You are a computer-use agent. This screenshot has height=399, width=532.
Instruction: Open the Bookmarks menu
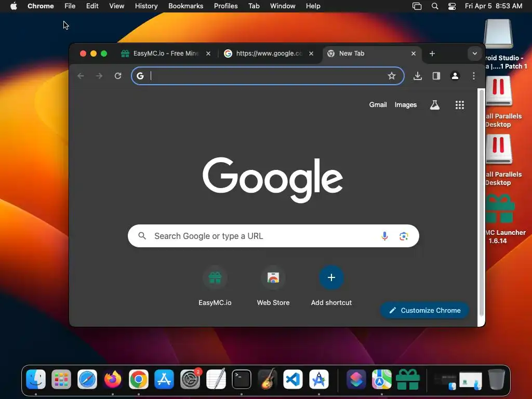[x=185, y=6]
